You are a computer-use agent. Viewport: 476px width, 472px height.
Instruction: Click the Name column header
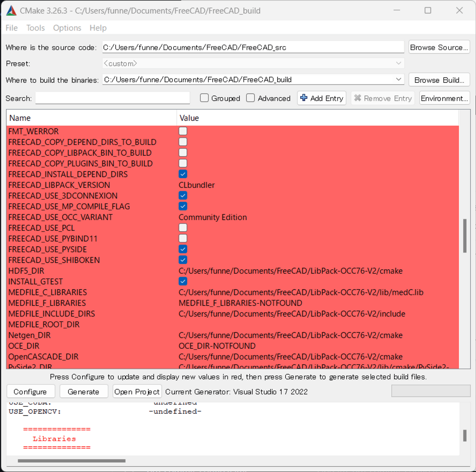91,118
